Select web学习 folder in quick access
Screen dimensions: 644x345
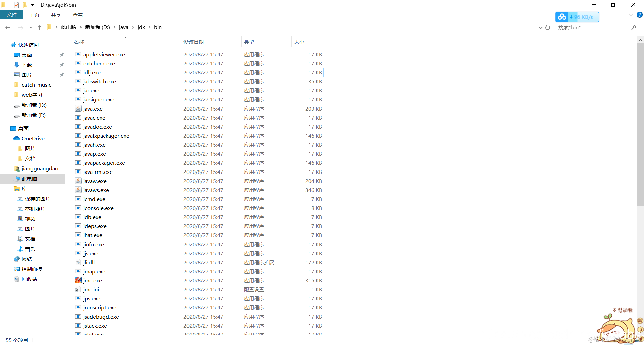pos(28,95)
